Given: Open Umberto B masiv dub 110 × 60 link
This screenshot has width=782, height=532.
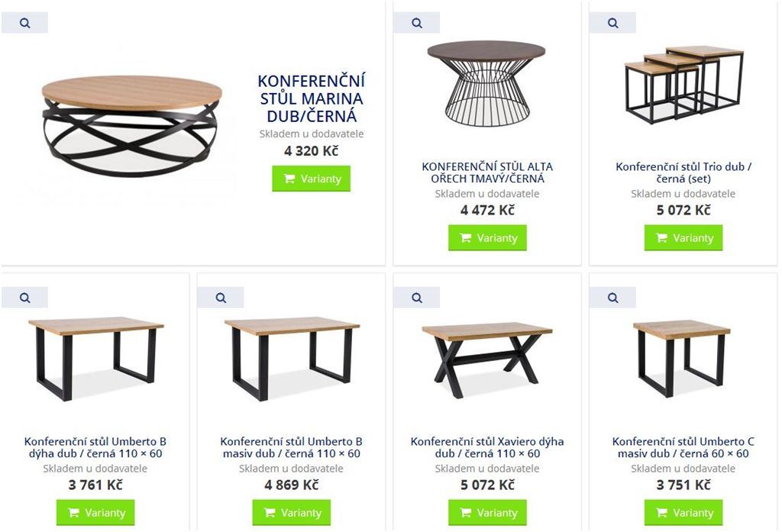Looking at the screenshot, I should [x=291, y=447].
